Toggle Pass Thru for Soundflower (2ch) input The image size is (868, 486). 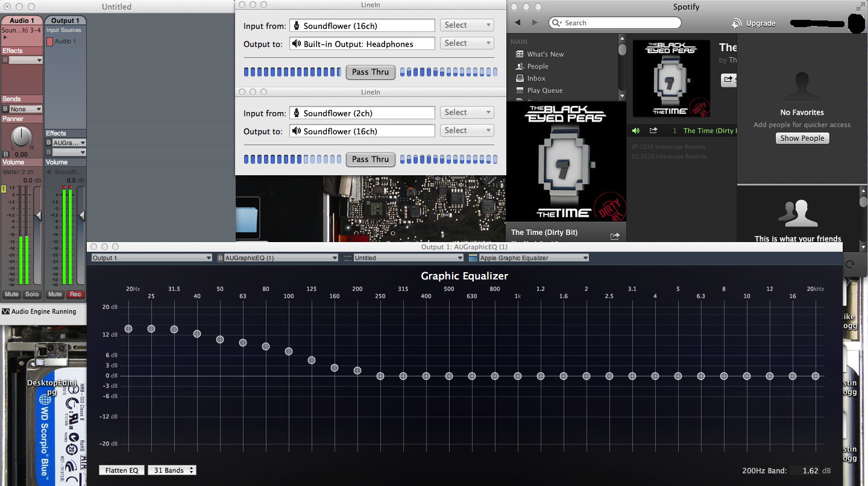point(371,159)
